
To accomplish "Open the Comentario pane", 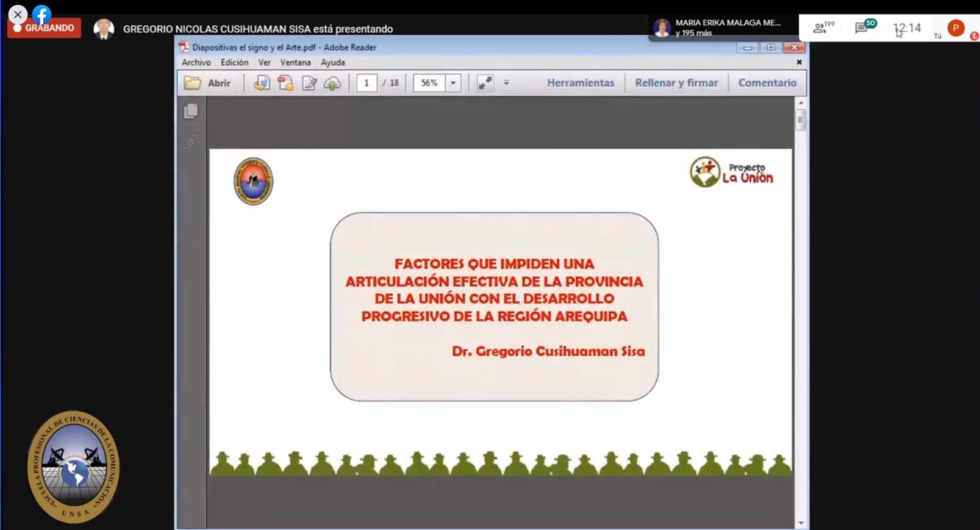I will click(x=767, y=83).
